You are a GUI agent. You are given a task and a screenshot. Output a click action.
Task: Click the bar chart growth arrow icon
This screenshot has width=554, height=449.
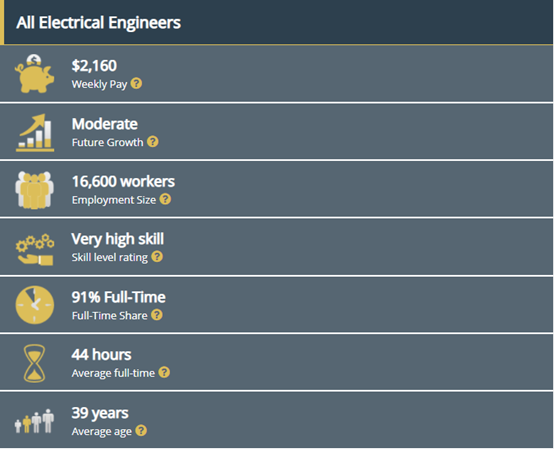pos(35,133)
